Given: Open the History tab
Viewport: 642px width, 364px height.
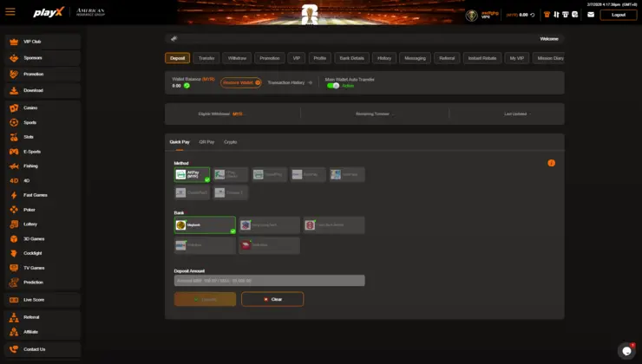Looking at the screenshot, I should [x=384, y=58].
